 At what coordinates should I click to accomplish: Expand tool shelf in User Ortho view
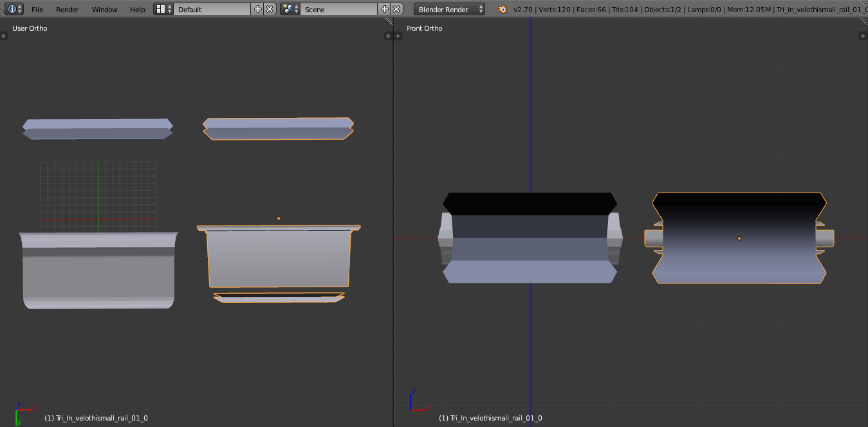(x=3, y=37)
